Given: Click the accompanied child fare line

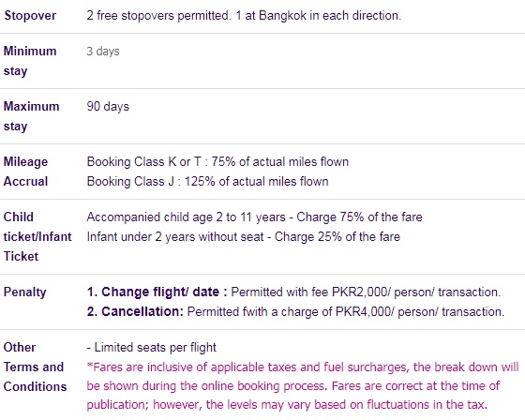Looking at the screenshot, I should (254, 217).
